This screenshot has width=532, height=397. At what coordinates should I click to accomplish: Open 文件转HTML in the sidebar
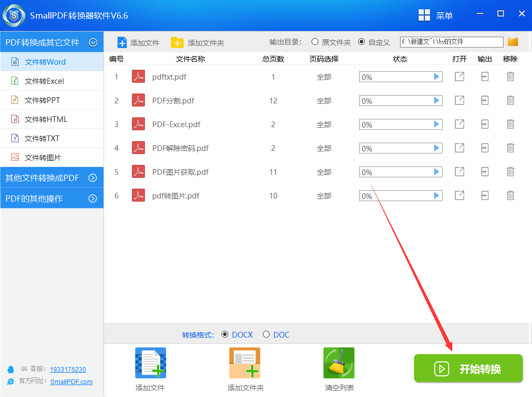click(52, 119)
